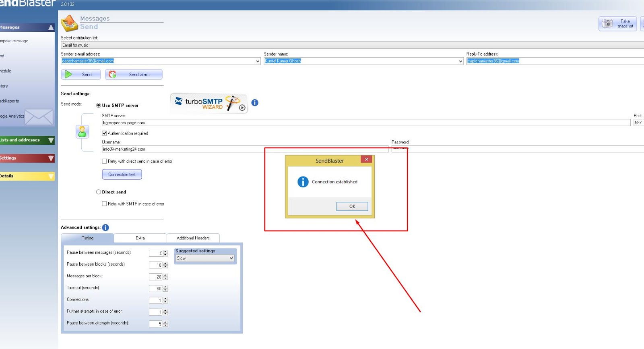The width and height of the screenshot is (644, 349).
Task: Click the Take snapshot camera icon
Action: (x=608, y=23)
